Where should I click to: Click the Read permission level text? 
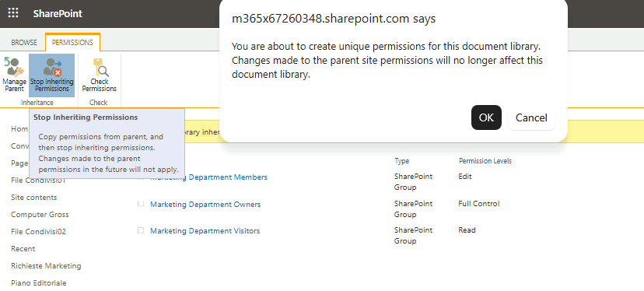(467, 230)
